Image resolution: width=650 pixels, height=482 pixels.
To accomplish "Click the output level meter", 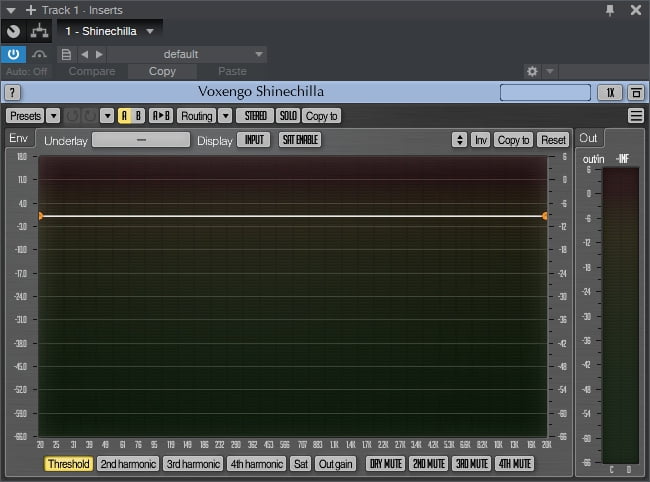I will [x=621, y=315].
